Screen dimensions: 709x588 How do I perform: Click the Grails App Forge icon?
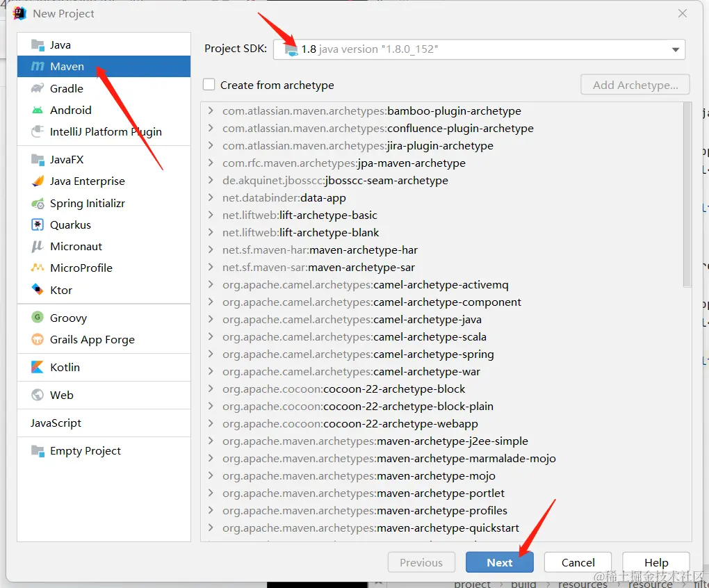[38, 339]
